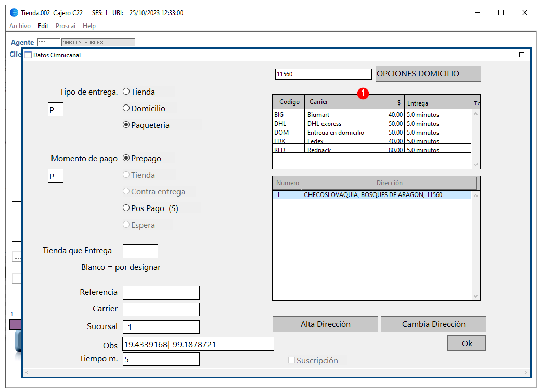Select the Redpack carrier row
This screenshot has height=392, width=541.
[x=371, y=150]
